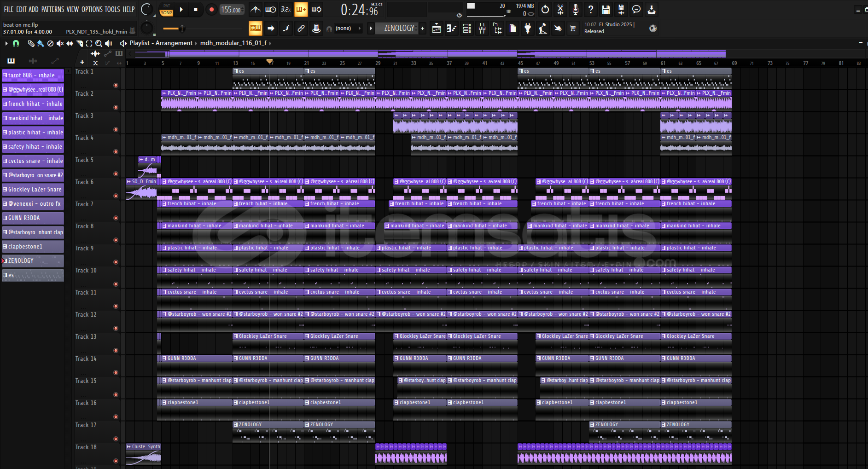Expand the Playlist - Arrangement breadcrumb arrow
The width and height of the screenshot is (868, 469).
[x=196, y=43]
